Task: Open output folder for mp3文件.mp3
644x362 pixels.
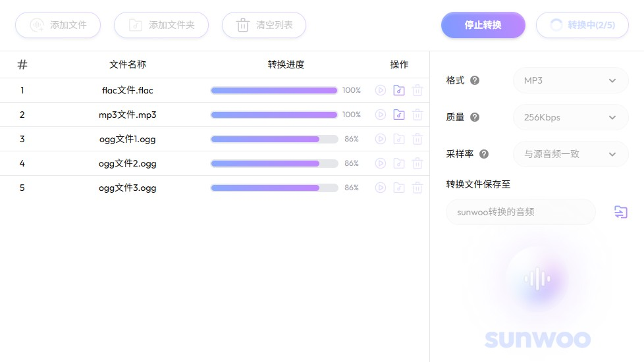Action: (398, 115)
